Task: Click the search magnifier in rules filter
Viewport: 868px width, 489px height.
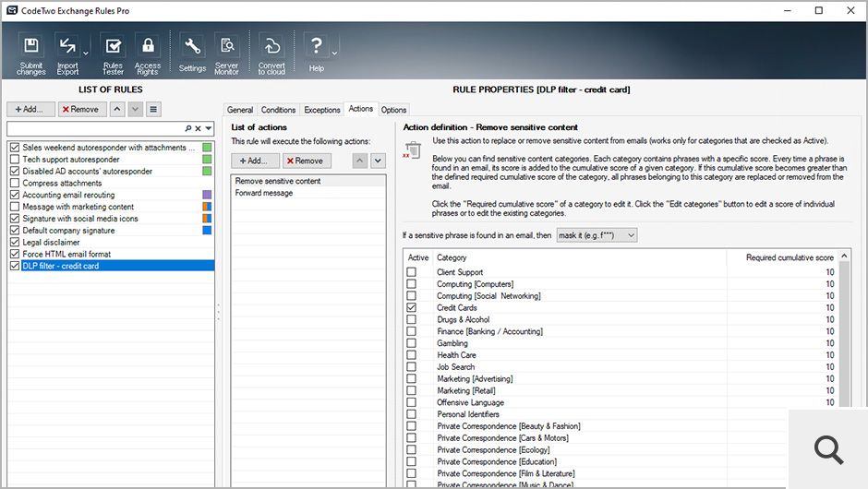Action: point(187,128)
